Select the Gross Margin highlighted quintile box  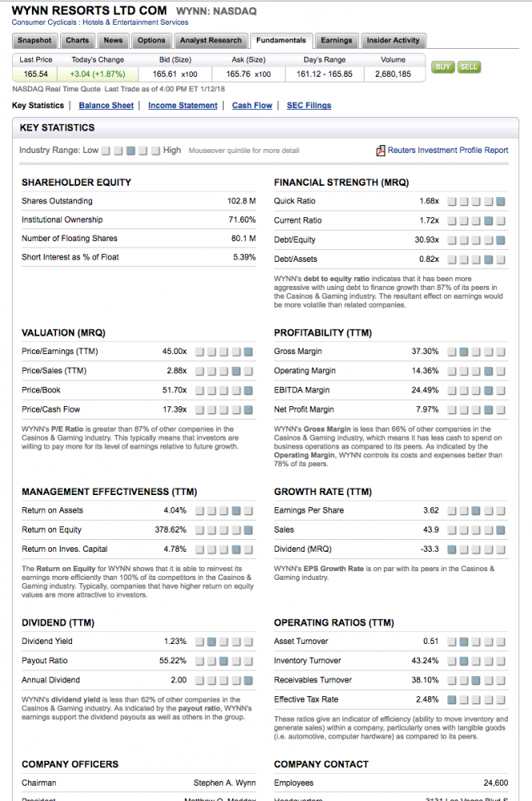coord(464,352)
